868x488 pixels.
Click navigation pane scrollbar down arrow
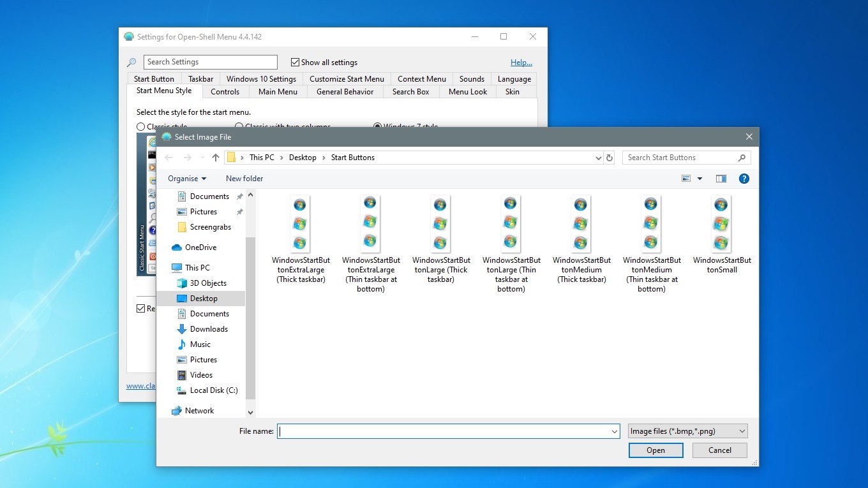tap(250, 413)
